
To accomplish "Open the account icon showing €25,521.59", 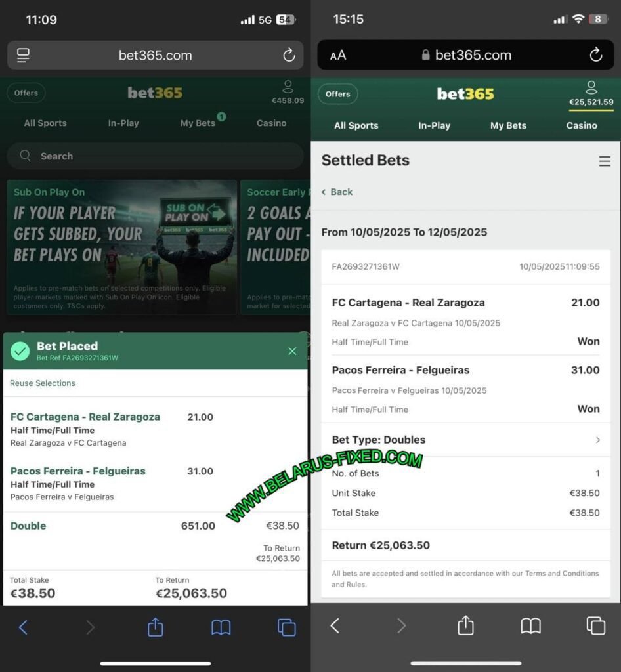I will 591,93.
